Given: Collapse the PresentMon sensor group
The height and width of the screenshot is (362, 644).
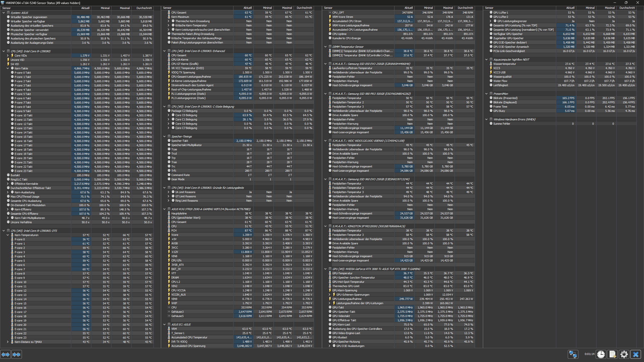Looking at the screenshot, I should coord(486,94).
